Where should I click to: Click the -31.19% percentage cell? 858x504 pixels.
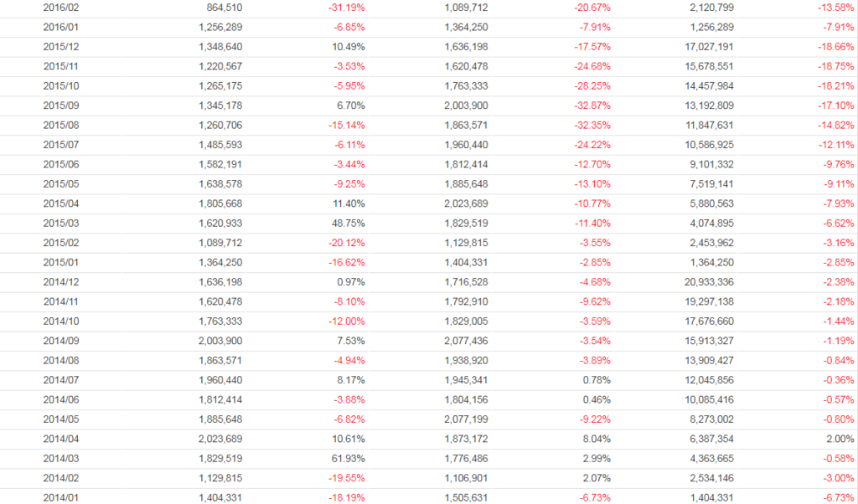click(347, 7)
